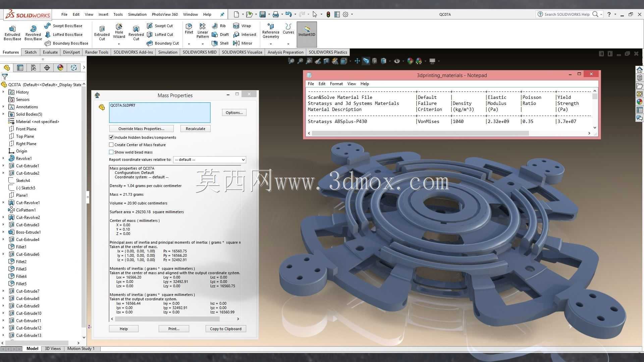Open the Insert menu
This screenshot has height=362, width=644.
coord(103,14)
